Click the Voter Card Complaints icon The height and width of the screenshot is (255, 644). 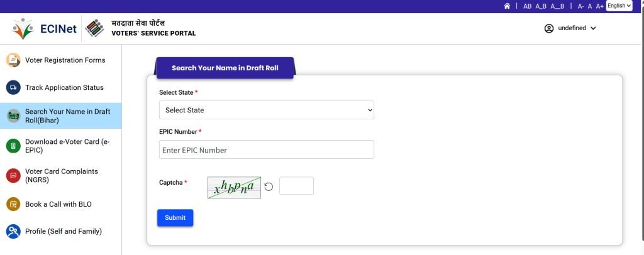[x=13, y=175]
